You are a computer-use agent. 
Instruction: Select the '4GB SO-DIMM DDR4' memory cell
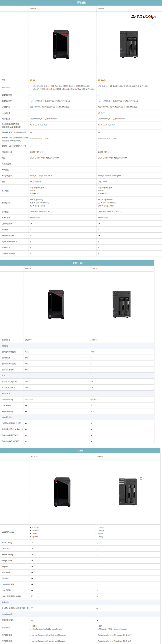pyautogui.click(x=118, y=107)
